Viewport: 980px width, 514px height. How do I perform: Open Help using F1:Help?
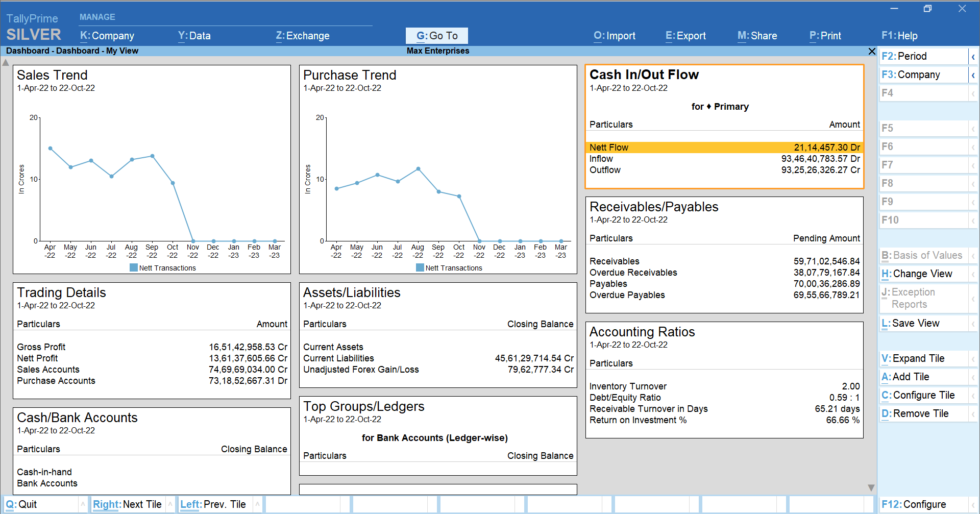900,36
